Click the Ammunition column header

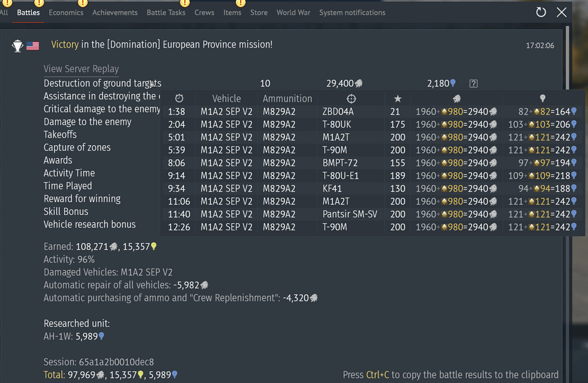(x=287, y=99)
